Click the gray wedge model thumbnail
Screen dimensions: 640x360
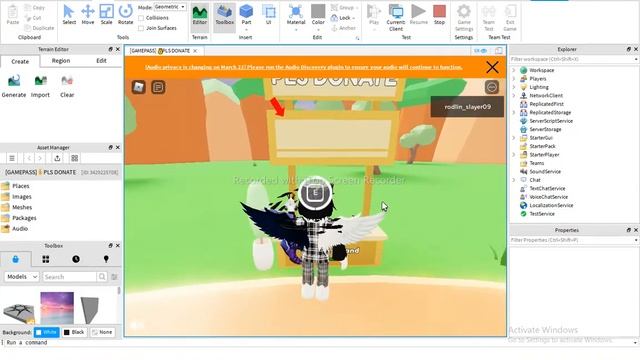pyautogui.click(x=90, y=309)
